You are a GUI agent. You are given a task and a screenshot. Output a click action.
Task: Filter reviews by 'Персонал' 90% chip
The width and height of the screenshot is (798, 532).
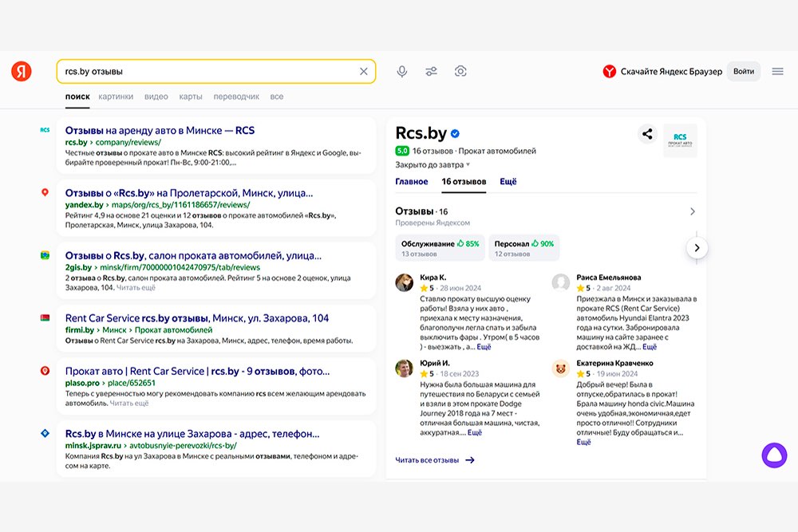click(x=523, y=247)
